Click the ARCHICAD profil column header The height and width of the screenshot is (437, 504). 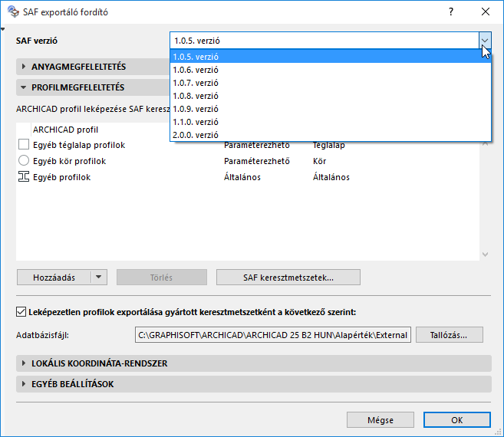tap(65, 130)
